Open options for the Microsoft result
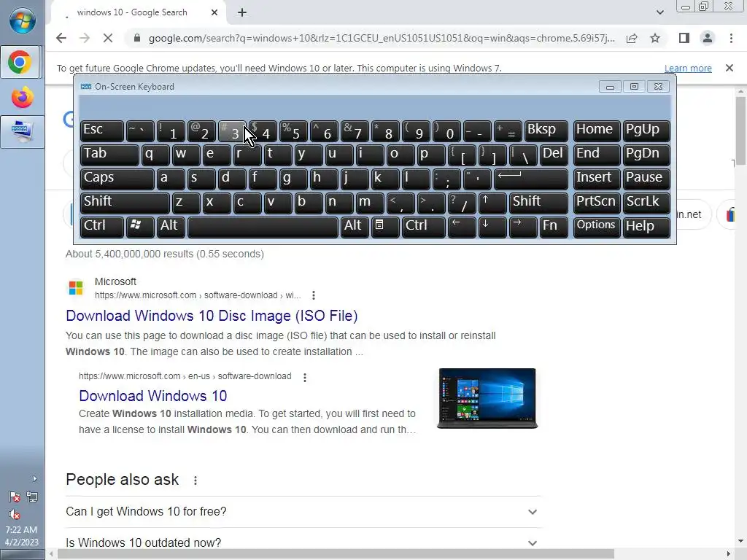Image resolution: width=747 pixels, height=560 pixels. [x=314, y=295]
